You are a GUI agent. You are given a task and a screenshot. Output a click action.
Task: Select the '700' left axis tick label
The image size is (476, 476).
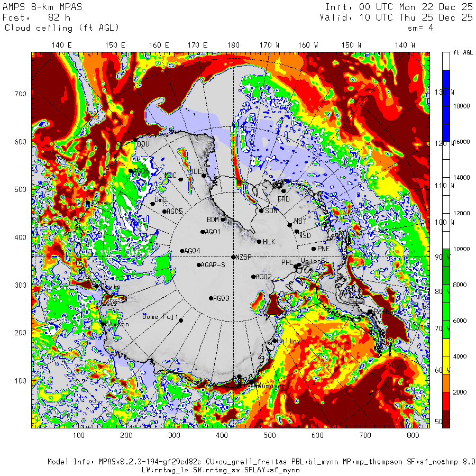click(x=20, y=94)
